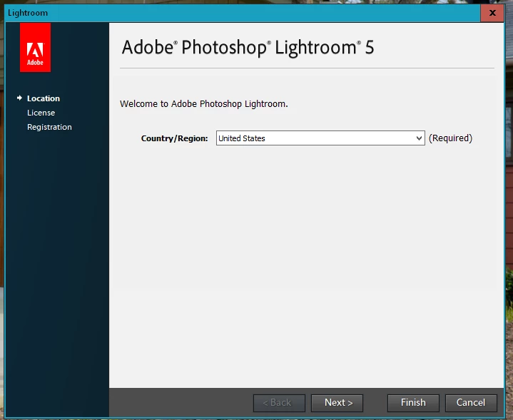This screenshot has height=420, width=513.
Task: Open the Country/Region dropdown
Action: click(320, 138)
